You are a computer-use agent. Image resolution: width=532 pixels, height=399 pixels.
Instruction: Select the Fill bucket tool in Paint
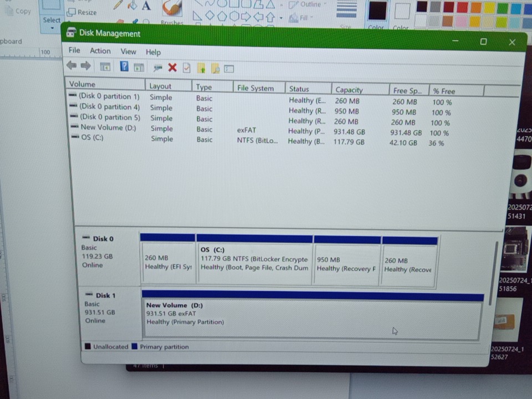pyautogui.click(x=132, y=5)
